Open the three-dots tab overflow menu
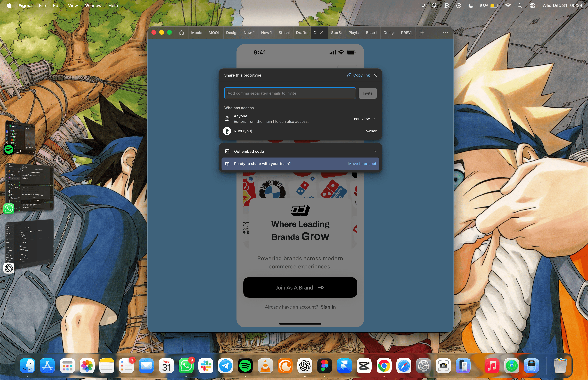Viewport: 588px width, 380px height. (445, 32)
